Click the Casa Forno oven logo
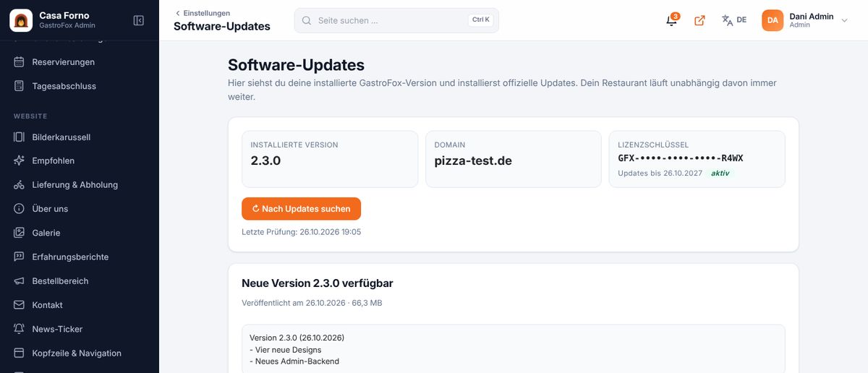 coord(21,20)
